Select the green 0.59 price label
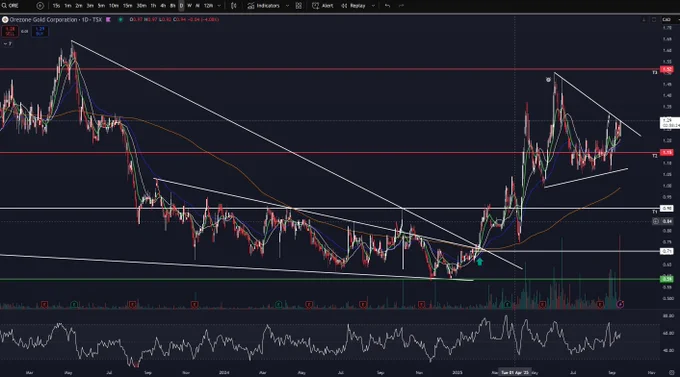Screen dimensions: 680x377 [667, 279]
